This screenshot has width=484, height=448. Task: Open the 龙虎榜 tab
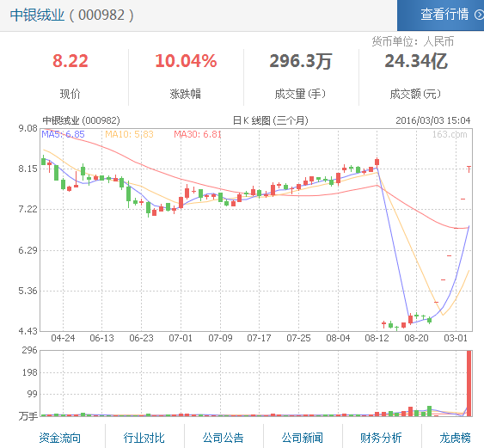tap(456, 438)
